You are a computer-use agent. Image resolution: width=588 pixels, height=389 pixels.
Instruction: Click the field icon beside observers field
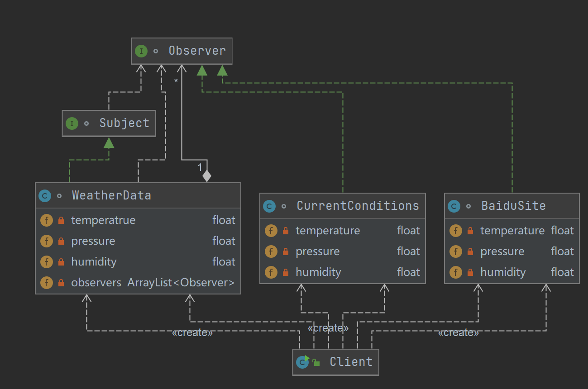(47, 283)
